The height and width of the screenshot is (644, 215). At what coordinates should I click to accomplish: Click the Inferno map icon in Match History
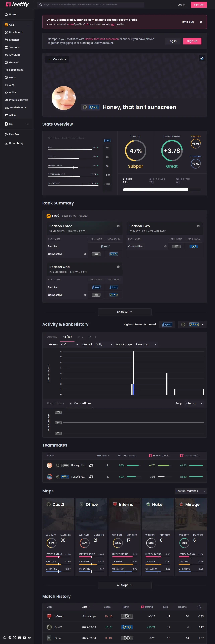[49, 616]
